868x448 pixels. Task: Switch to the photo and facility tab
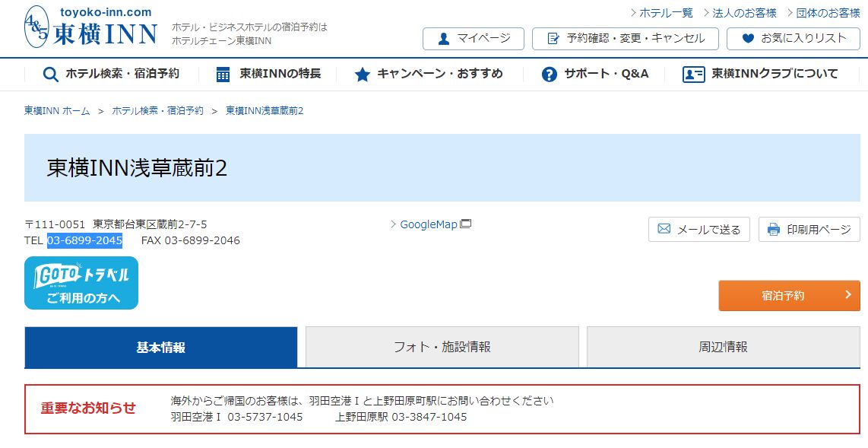tap(442, 347)
